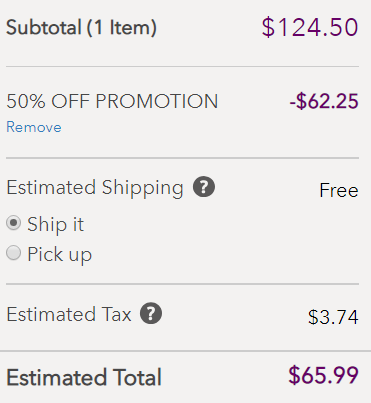Click the Pick up option label

[x=60, y=255]
